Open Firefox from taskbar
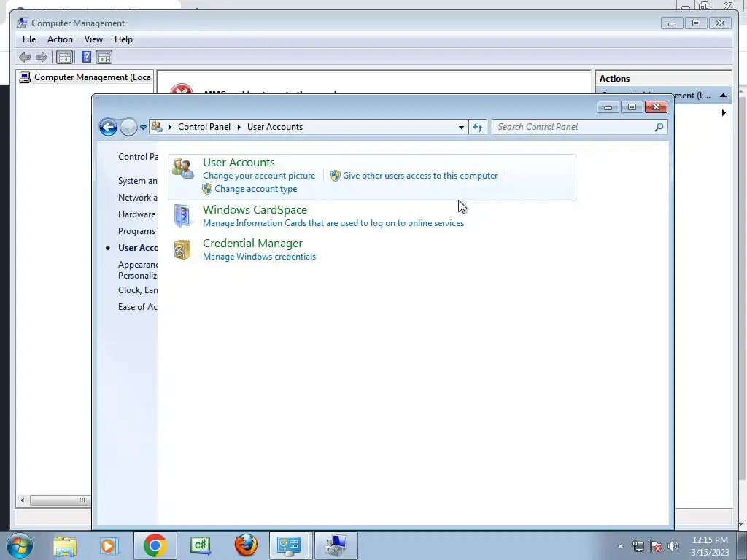This screenshot has width=747, height=560. pyautogui.click(x=246, y=545)
